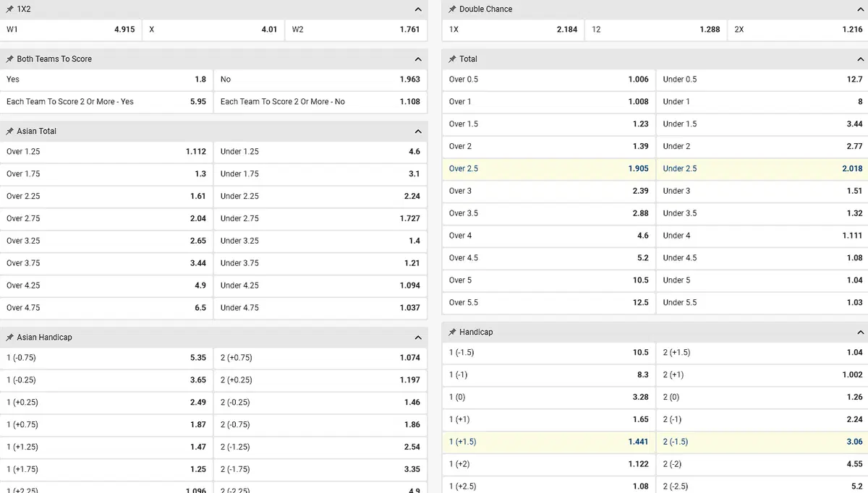Pin the Asian Total market
The image size is (868, 493).
(x=10, y=132)
